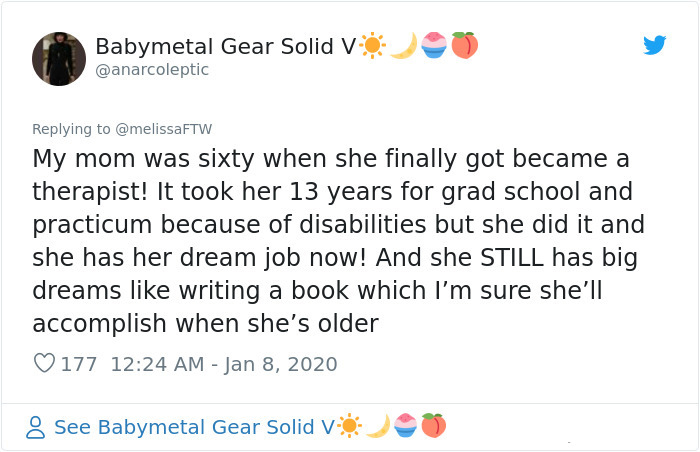The width and height of the screenshot is (700, 452).
Task: Click the sun emoji in the footer link
Action: coord(350,426)
